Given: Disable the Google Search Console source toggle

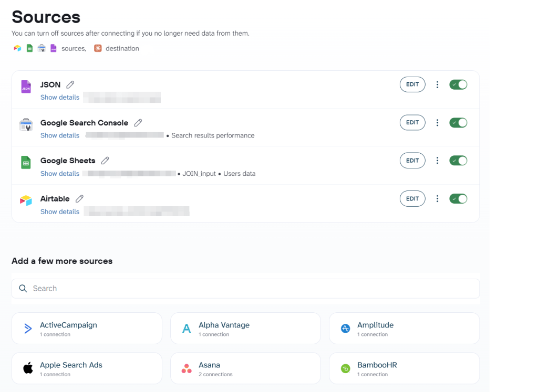Looking at the screenshot, I should tap(458, 123).
